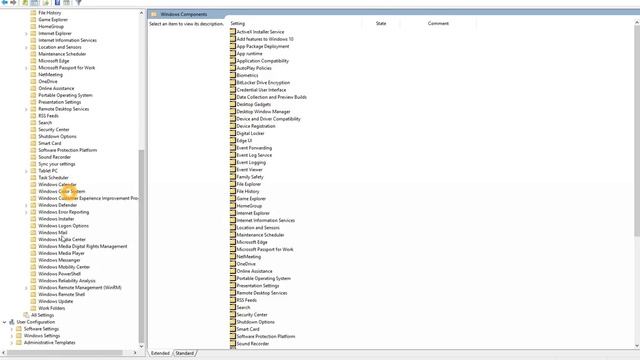The width and height of the screenshot is (640, 360).
Task: Click the Windows Components header folder icon
Action: (154, 14)
